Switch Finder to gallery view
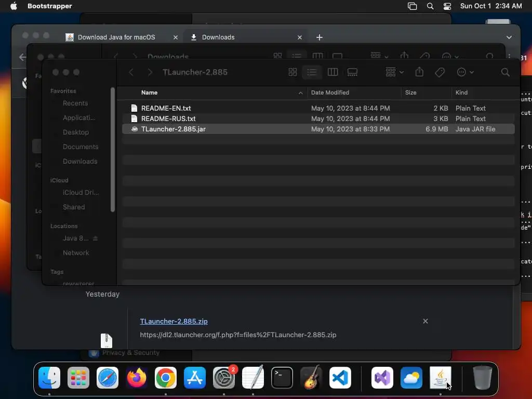The height and width of the screenshot is (399, 532). coord(352,72)
